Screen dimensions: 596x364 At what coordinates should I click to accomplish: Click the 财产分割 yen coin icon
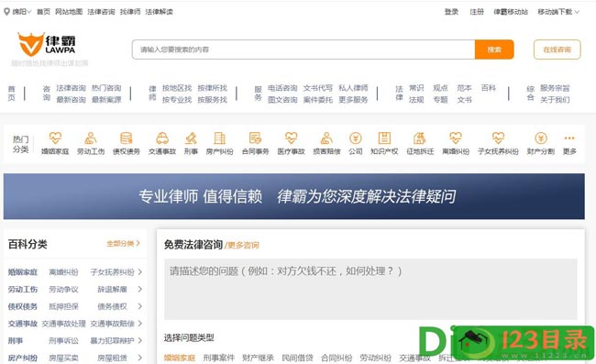(540, 138)
